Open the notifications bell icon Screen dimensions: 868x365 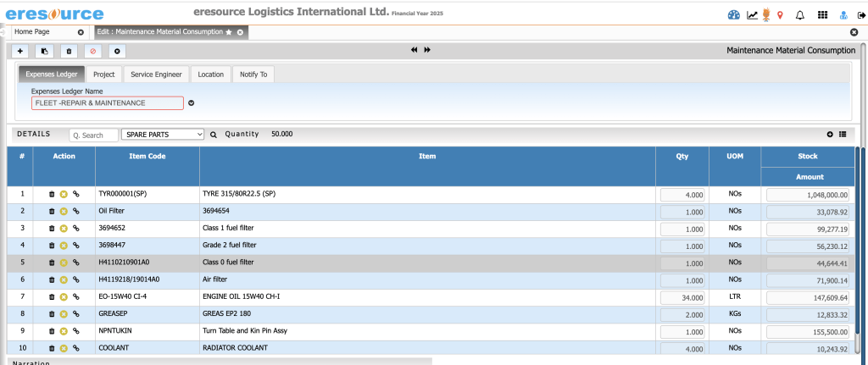799,14
